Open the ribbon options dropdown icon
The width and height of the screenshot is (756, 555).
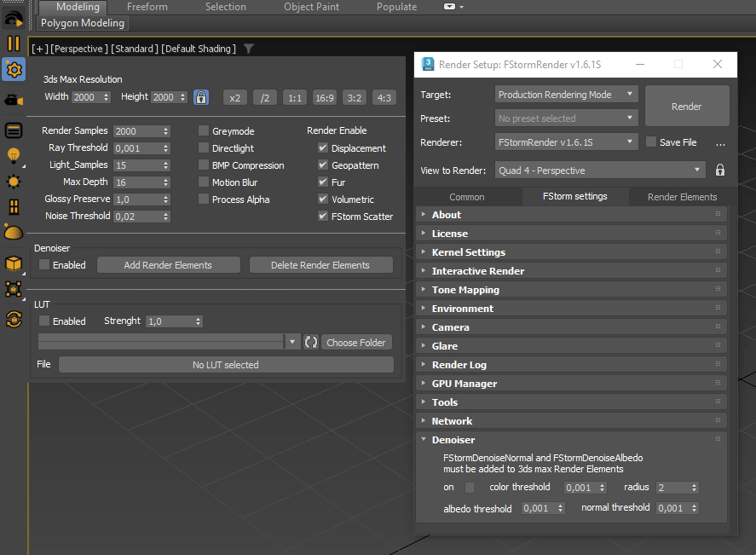coord(453,7)
